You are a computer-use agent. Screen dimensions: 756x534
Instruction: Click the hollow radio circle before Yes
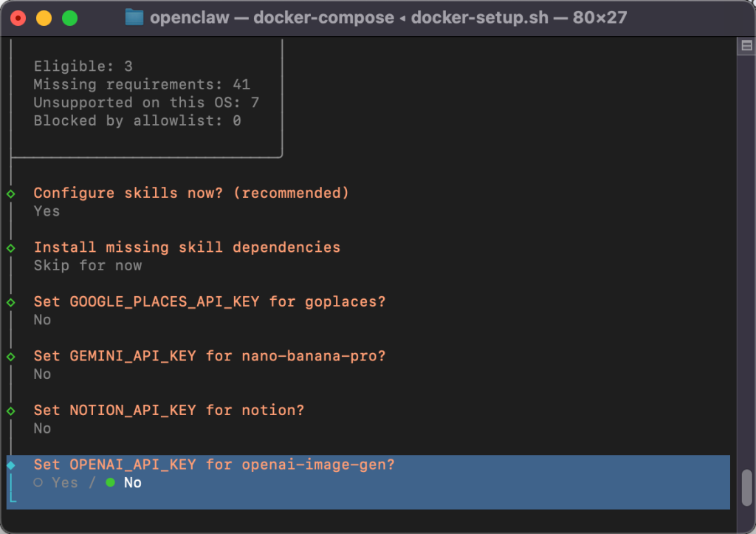click(x=41, y=482)
